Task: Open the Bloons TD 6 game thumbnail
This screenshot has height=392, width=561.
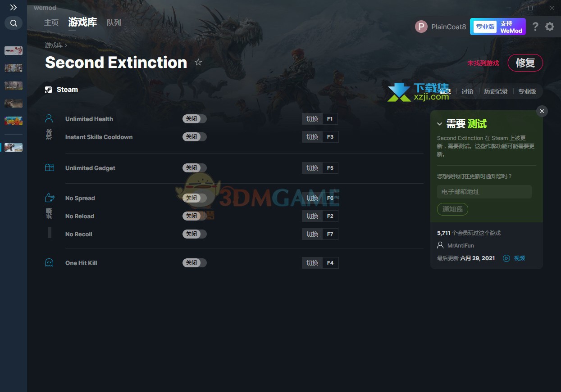Action: (14, 121)
